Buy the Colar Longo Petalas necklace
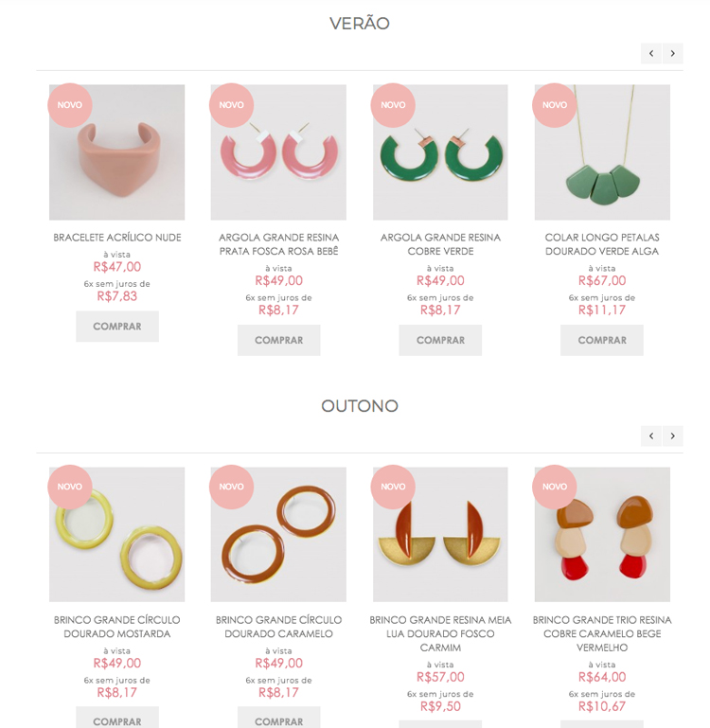Screen dimensions: 710x728 (602, 340)
